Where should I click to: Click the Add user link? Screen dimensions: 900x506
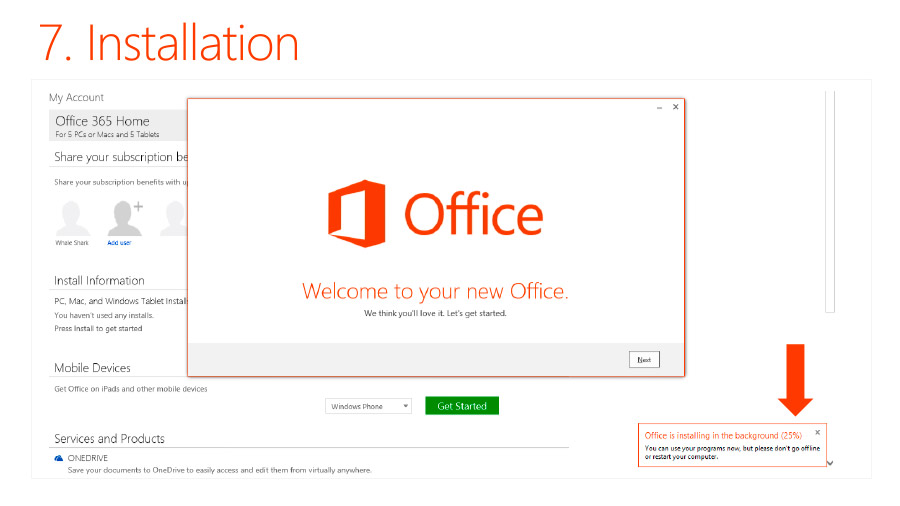119,243
